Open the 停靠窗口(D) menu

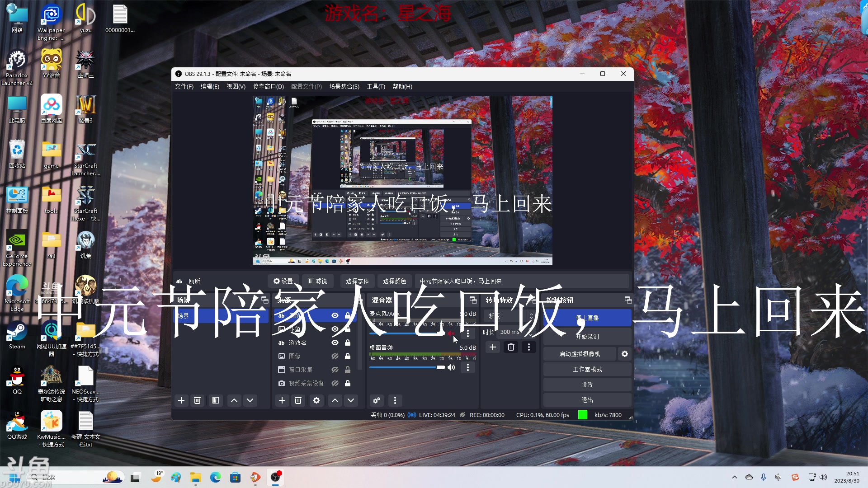[269, 86]
